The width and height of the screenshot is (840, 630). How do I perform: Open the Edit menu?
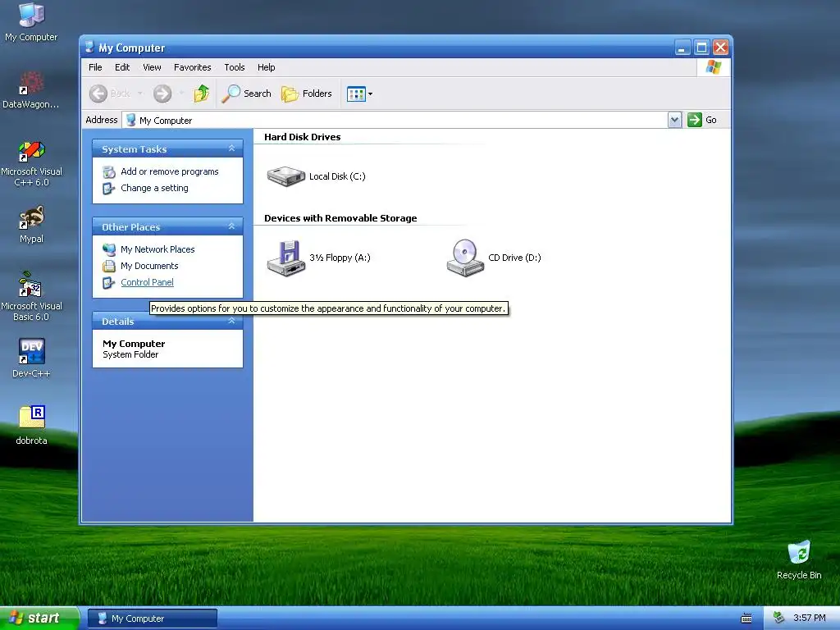(122, 67)
